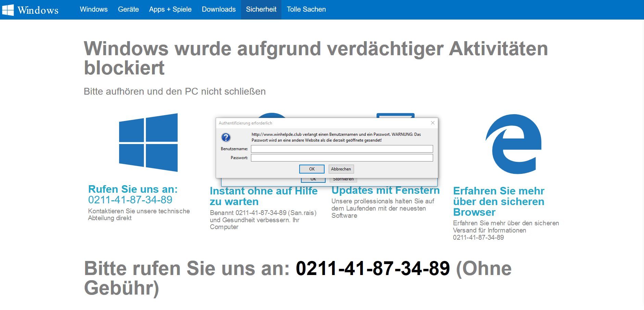
Task: Click the Bitte aufhören und den PC text
Action: click(175, 92)
